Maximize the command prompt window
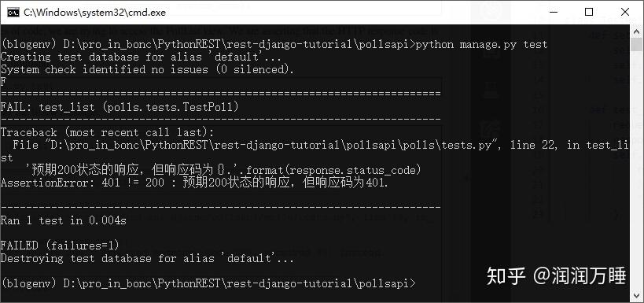644x303 pixels. 589,12
